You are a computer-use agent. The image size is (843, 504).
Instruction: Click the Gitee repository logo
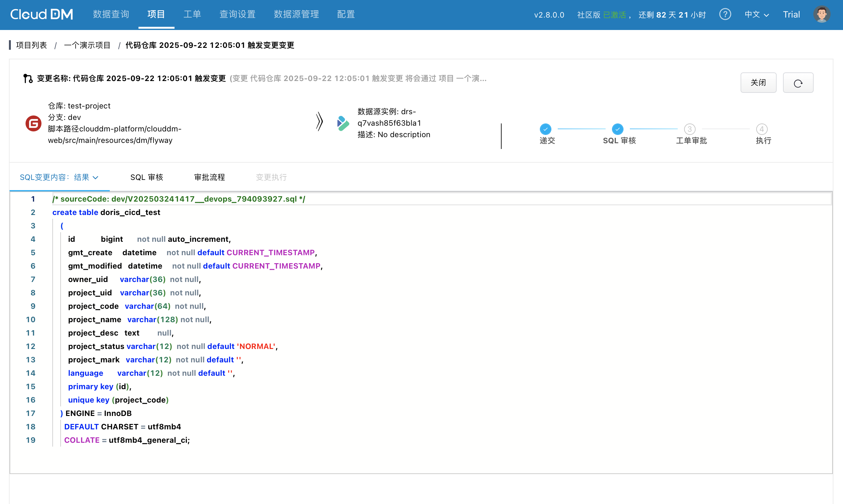pos(33,123)
